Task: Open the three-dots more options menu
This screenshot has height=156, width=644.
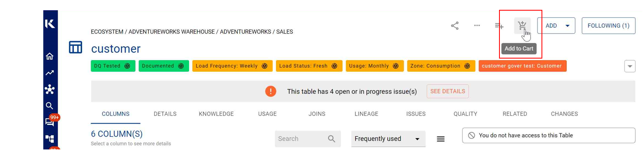Action: [x=477, y=25]
